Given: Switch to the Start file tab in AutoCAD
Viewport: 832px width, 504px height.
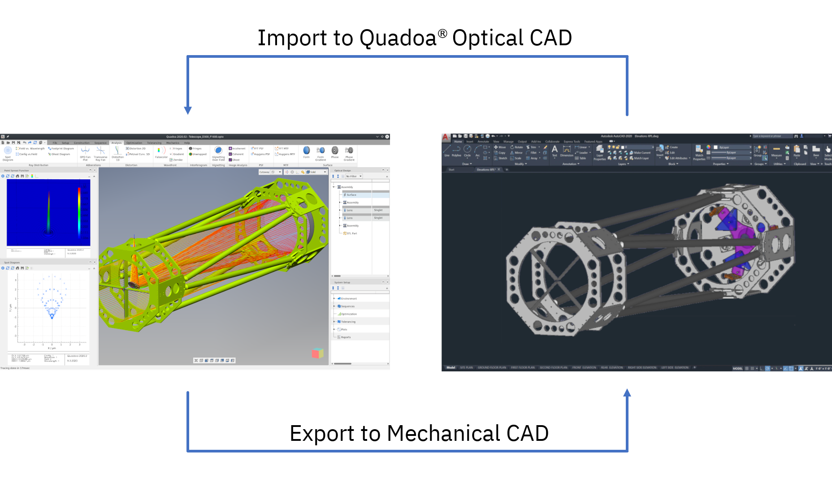Looking at the screenshot, I should pyautogui.click(x=451, y=170).
